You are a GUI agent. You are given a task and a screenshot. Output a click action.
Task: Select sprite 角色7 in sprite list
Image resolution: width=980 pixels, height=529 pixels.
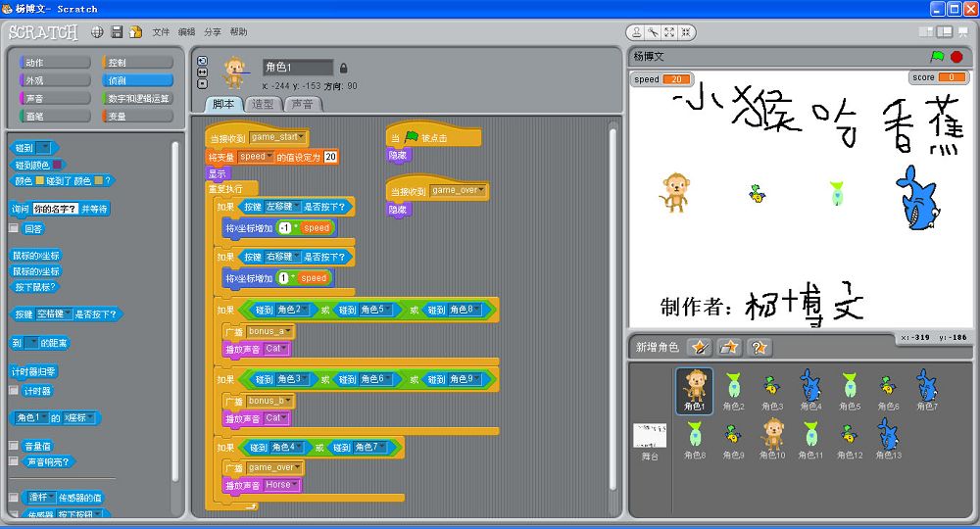(x=927, y=390)
